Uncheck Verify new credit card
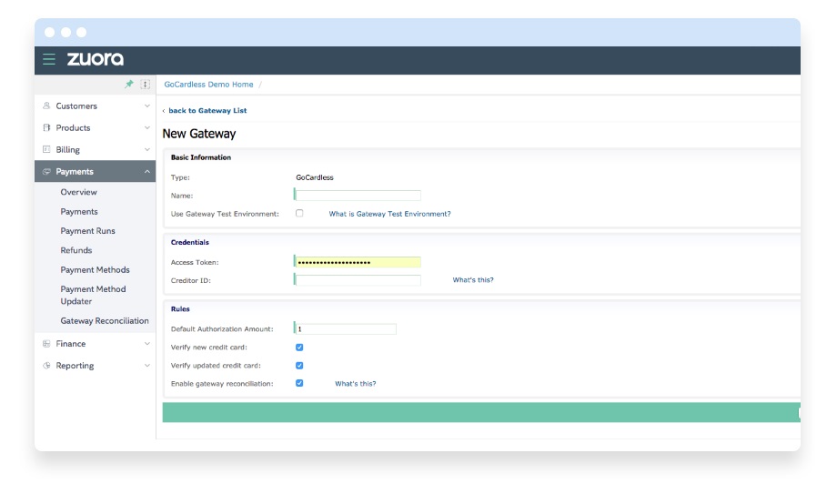The width and height of the screenshot is (837, 504). pos(299,348)
